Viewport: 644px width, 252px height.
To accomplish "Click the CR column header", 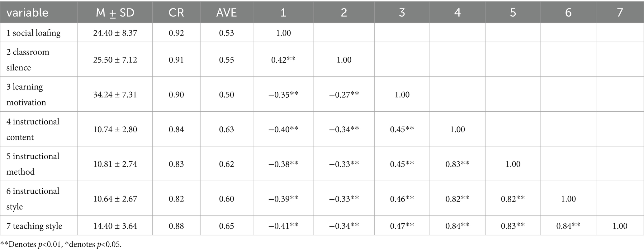I will [x=176, y=13].
